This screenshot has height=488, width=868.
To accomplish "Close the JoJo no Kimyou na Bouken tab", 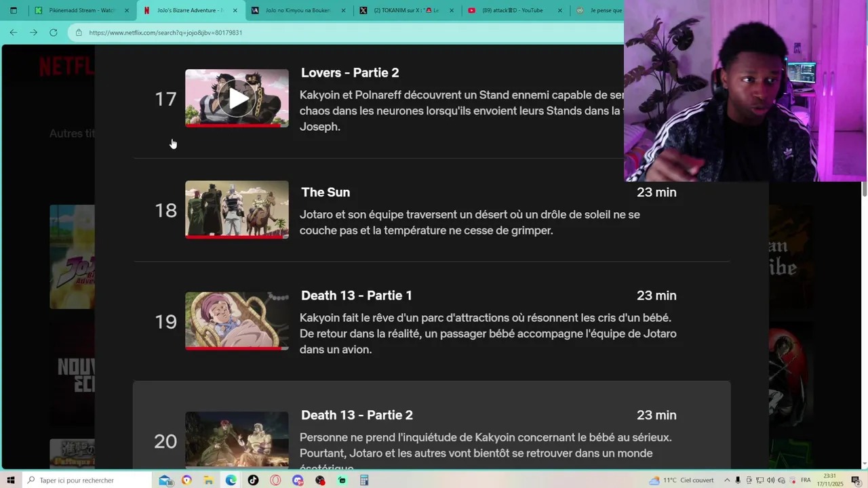I will click(343, 10).
